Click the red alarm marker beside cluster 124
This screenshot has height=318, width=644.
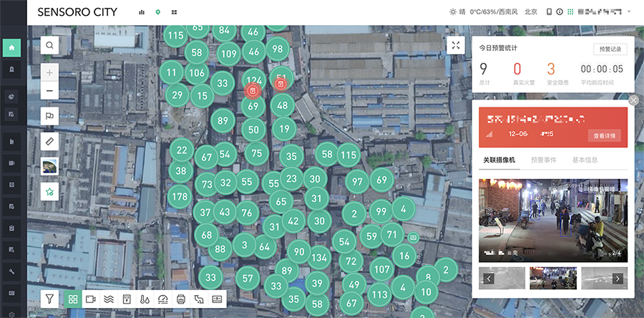pos(253,91)
